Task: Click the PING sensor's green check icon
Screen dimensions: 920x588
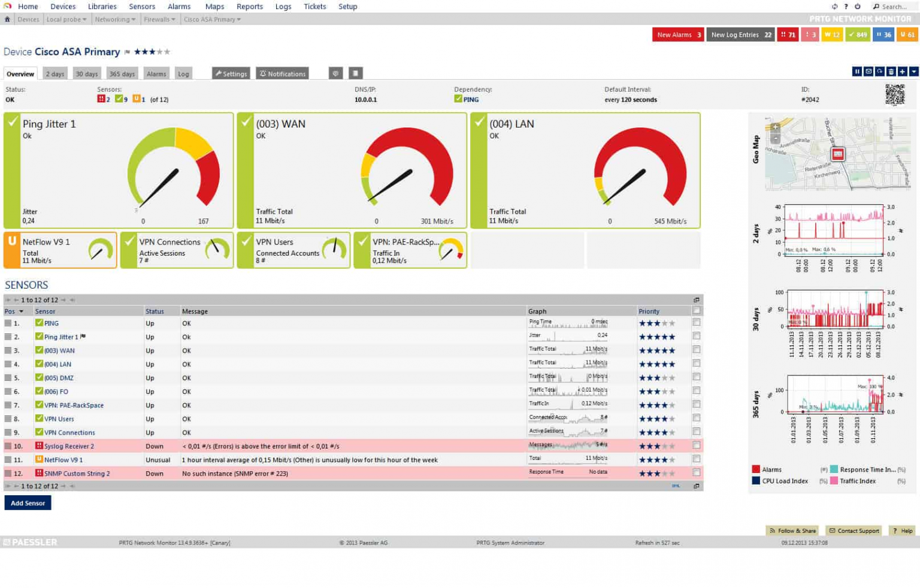Action: coord(40,323)
